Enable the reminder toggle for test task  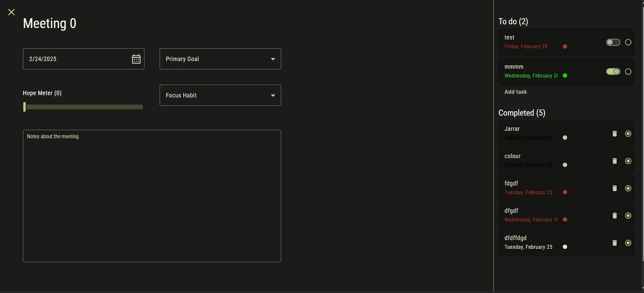613,42
